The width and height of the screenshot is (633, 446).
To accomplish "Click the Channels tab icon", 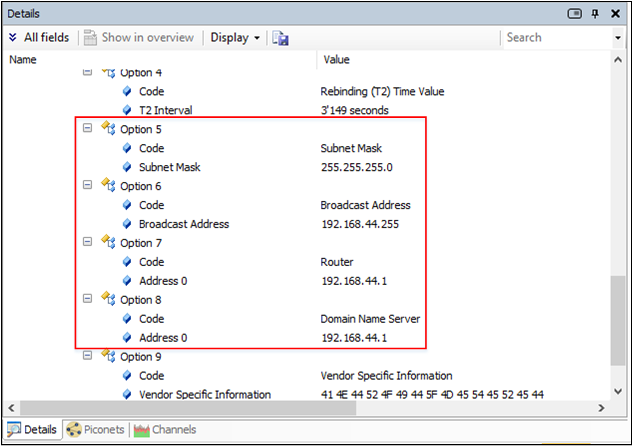I will point(142,430).
